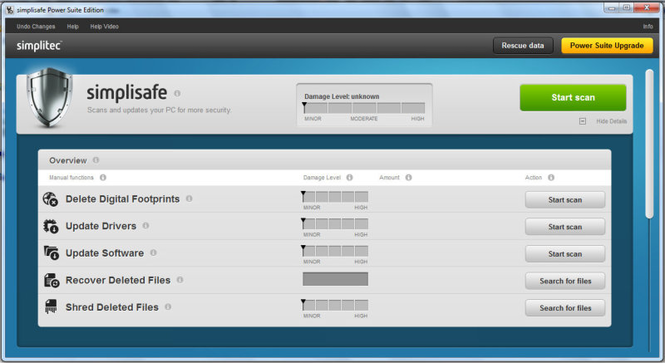Start scan for Delete Digital Footprints
This screenshot has width=665, height=363.
(565, 200)
